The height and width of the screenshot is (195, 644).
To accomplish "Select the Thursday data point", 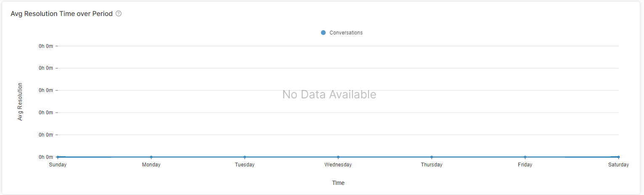I will 432,157.
